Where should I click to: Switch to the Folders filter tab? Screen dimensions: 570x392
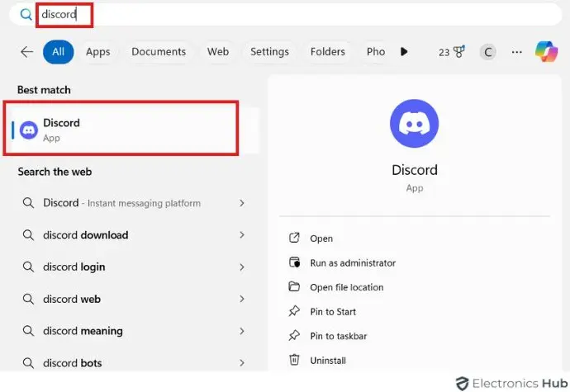coord(327,52)
